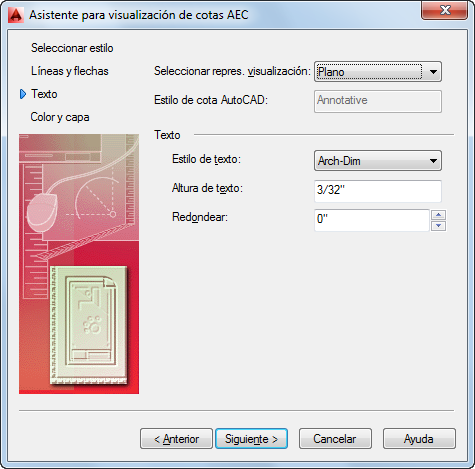
Task: Close the AEC dimension wizard dialog
Action: tap(445, 11)
